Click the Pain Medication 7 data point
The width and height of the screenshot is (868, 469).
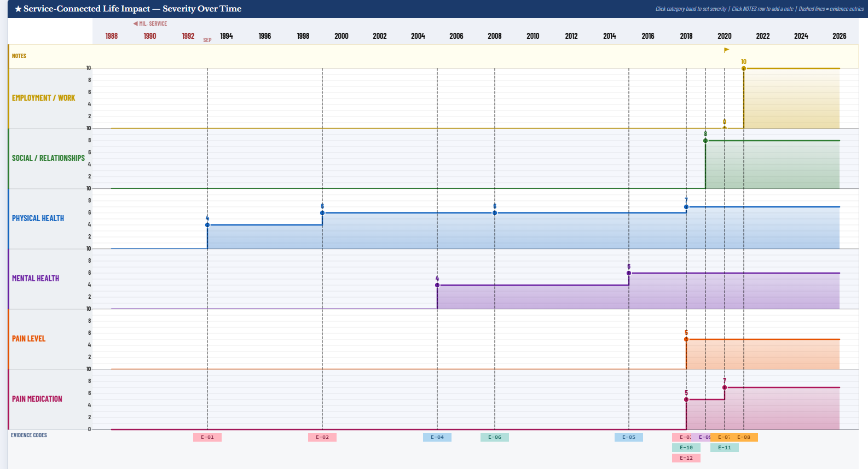725,387
